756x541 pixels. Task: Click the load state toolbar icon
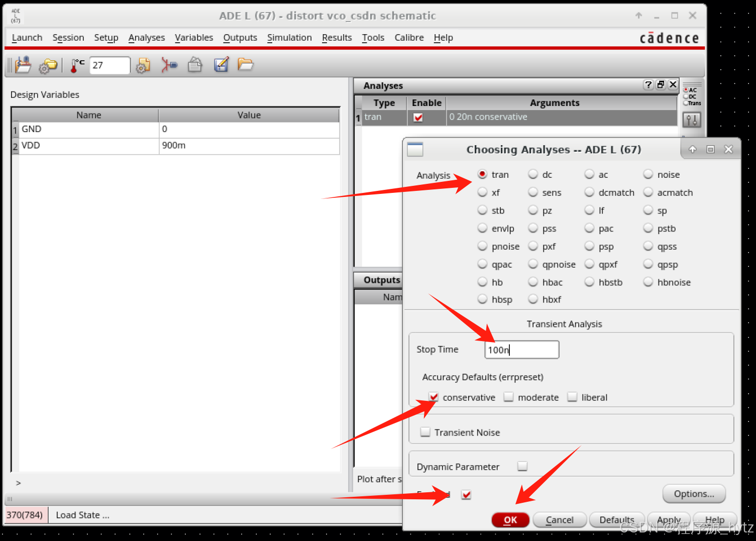coord(23,65)
